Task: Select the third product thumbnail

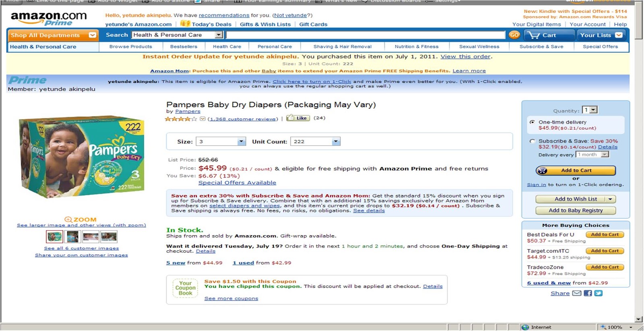Action: click(91, 236)
